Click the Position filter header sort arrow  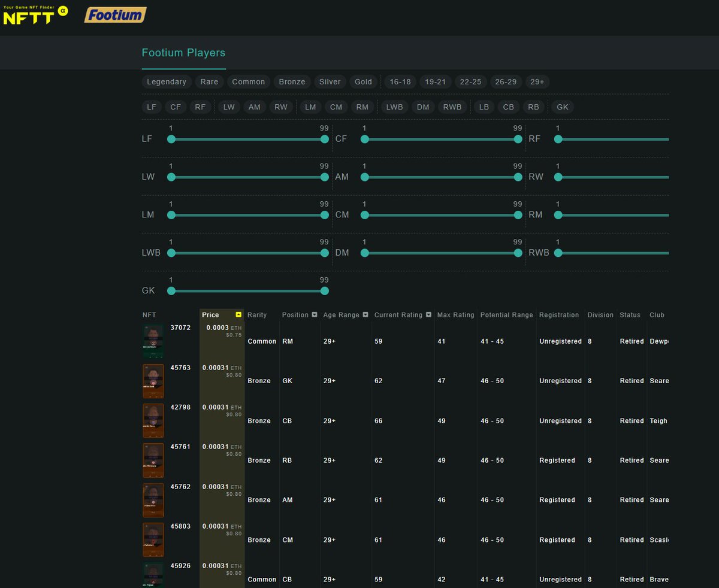[x=315, y=314]
